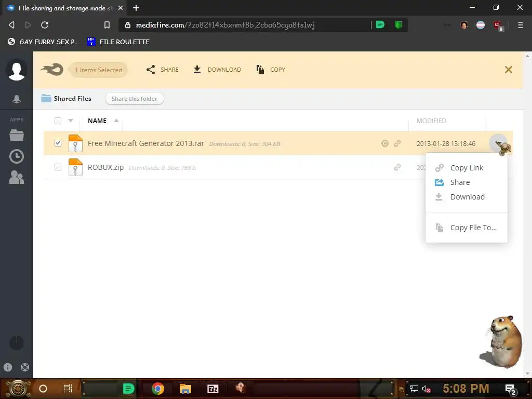Click the browser address bar URL

[225, 25]
